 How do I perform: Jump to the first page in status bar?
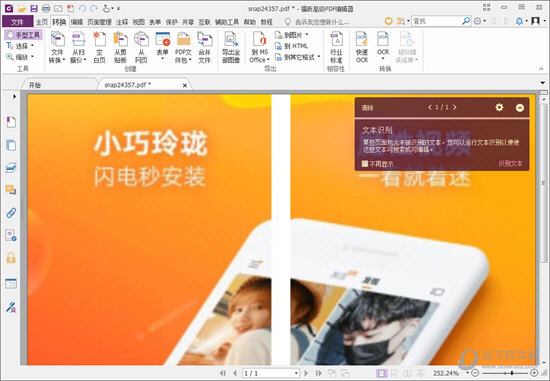223,373
